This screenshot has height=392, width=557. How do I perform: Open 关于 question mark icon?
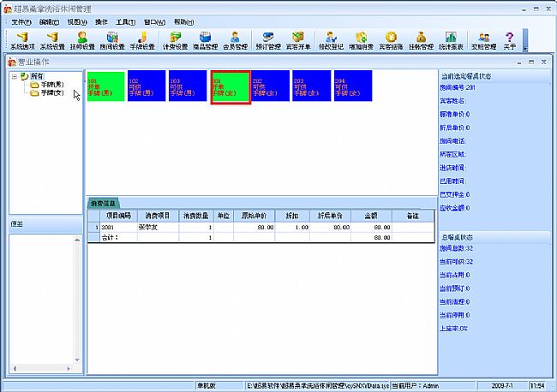point(509,41)
